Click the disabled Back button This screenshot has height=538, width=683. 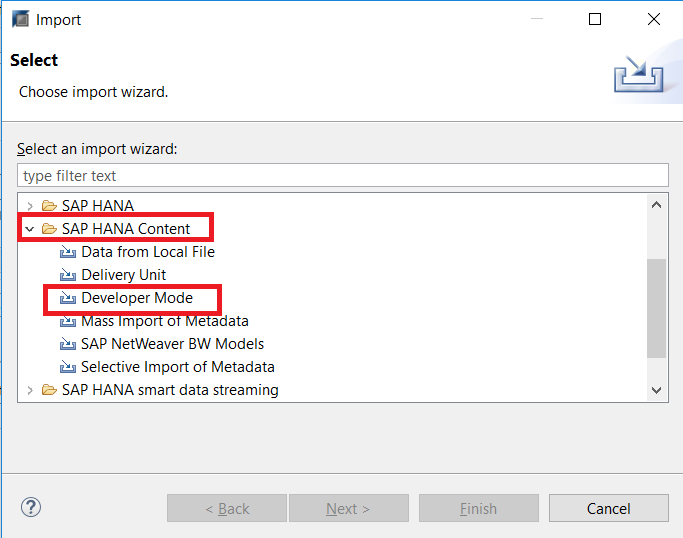(x=227, y=508)
